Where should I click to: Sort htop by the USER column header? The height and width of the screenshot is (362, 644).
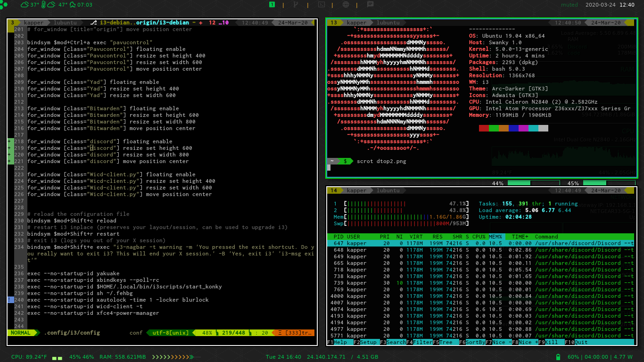click(354, 237)
